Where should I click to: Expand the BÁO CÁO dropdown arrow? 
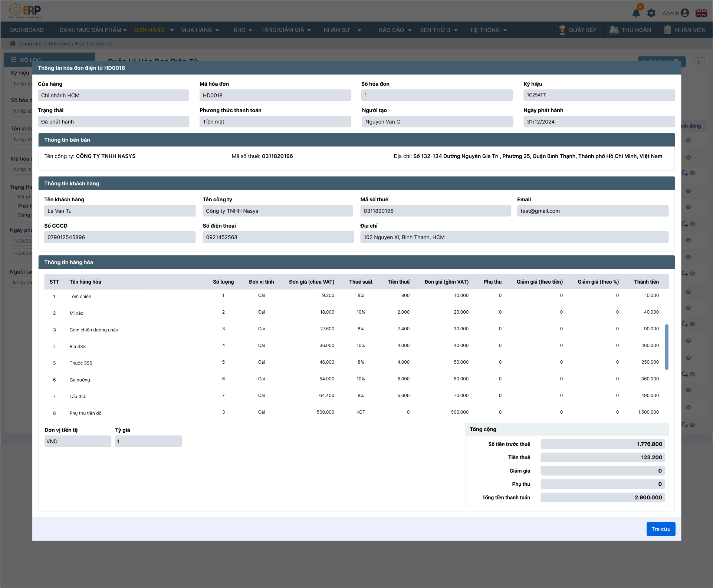(410, 30)
